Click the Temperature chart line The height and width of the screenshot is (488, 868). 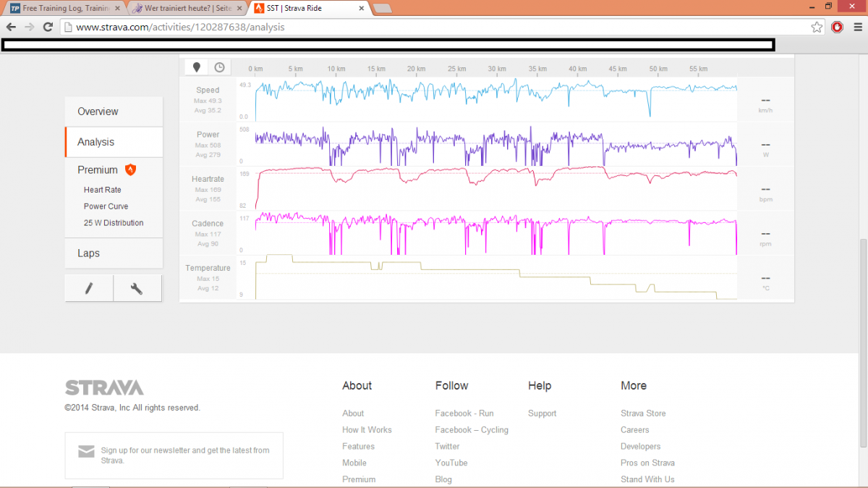[496, 277]
